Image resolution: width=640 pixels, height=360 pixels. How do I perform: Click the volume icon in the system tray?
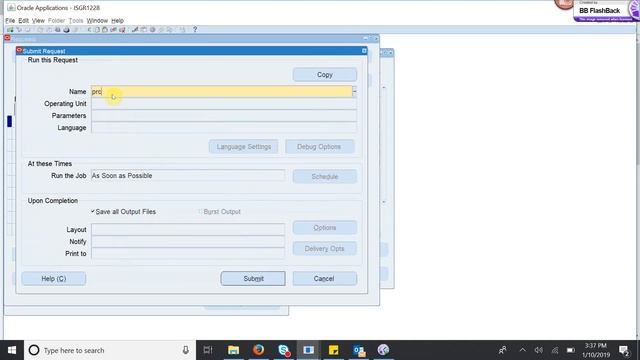[x=539, y=350]
